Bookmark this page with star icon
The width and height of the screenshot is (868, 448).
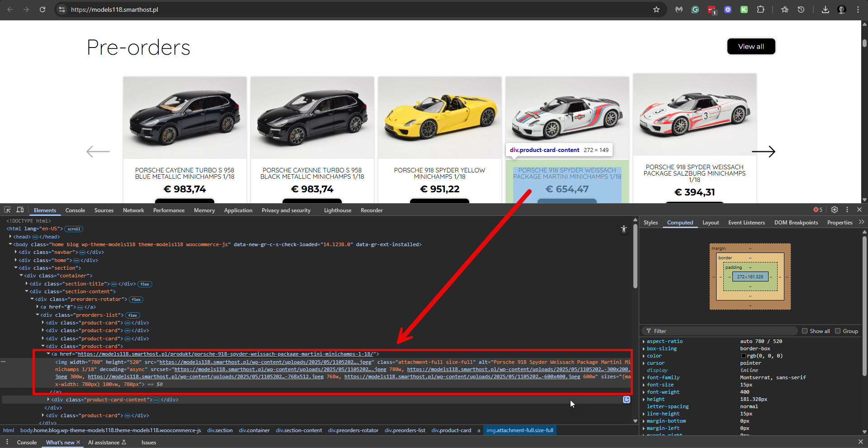point(656,10)
